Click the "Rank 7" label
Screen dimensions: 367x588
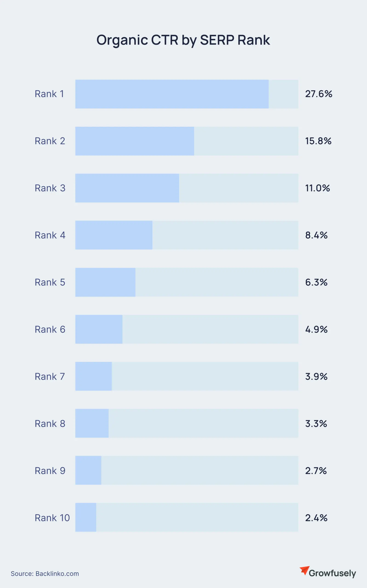pyautogui.click(x=50, y=376)
